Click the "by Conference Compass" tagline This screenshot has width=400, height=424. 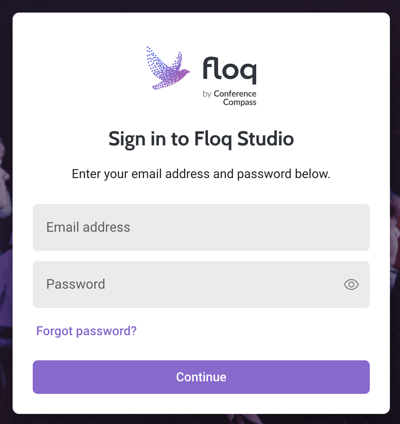230,98
